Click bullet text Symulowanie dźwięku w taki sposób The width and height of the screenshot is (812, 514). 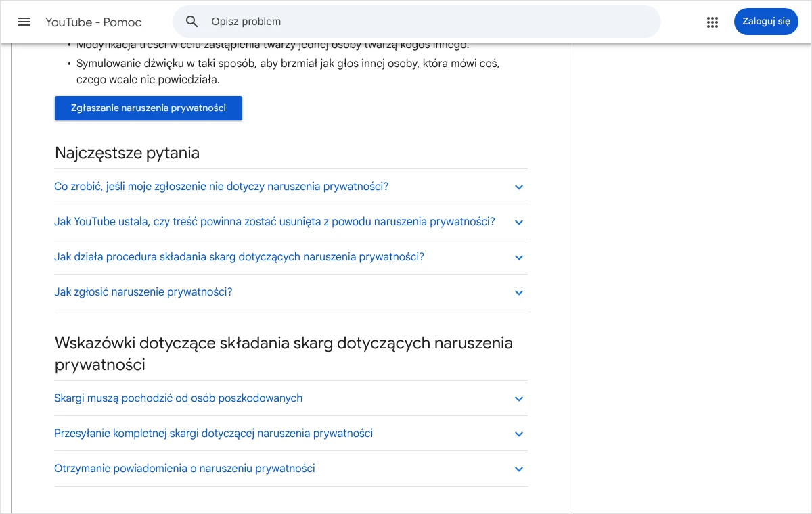288,71
